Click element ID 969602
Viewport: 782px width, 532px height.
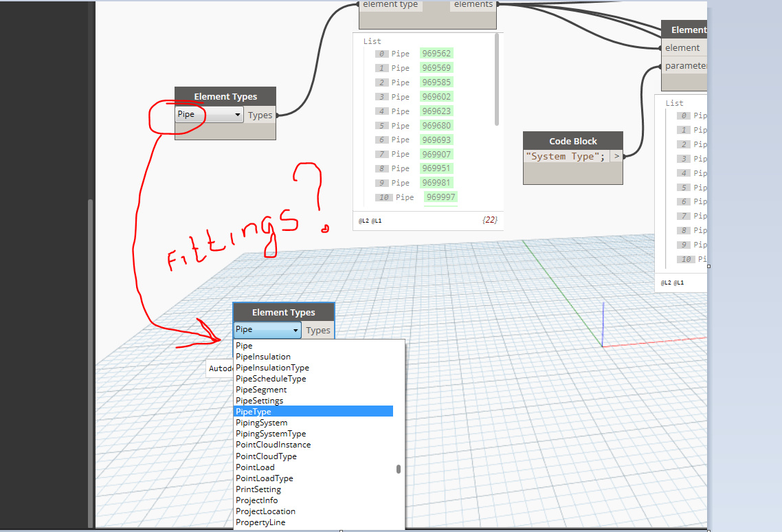pyautogui.click(x=436, y=97)
